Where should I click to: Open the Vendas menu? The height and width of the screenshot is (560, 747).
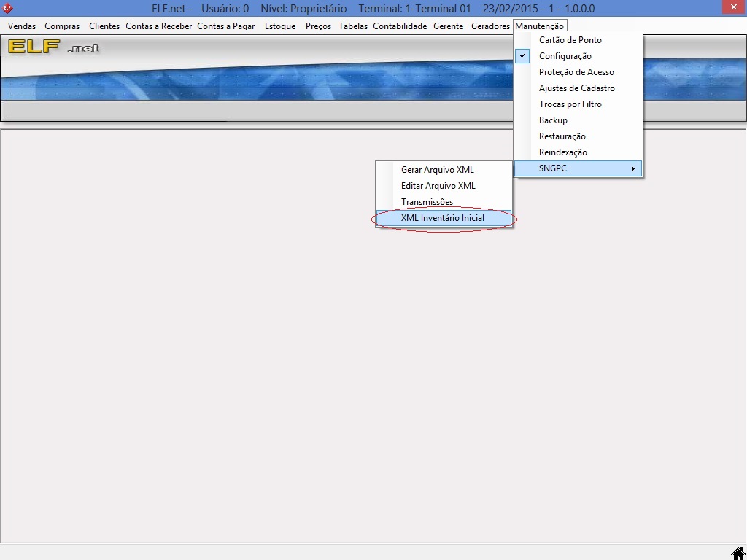pos(22,26)
